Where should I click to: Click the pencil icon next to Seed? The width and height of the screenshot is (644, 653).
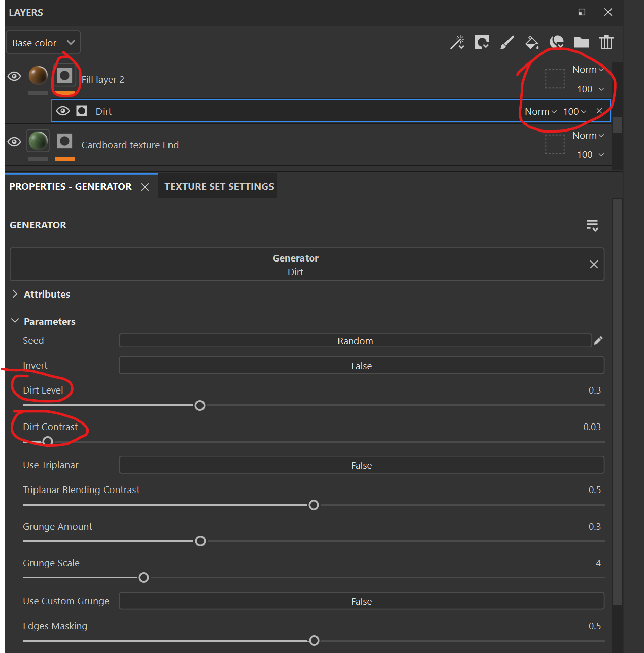599,341
